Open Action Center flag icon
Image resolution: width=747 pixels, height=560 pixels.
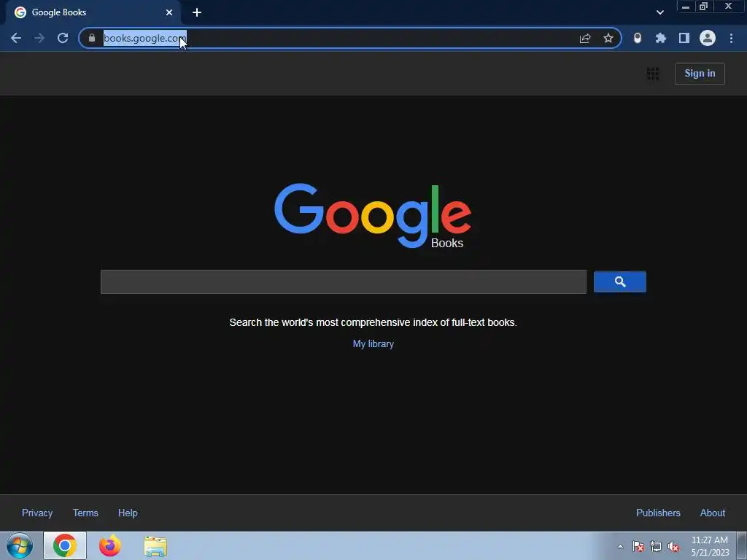pos(638,547)
